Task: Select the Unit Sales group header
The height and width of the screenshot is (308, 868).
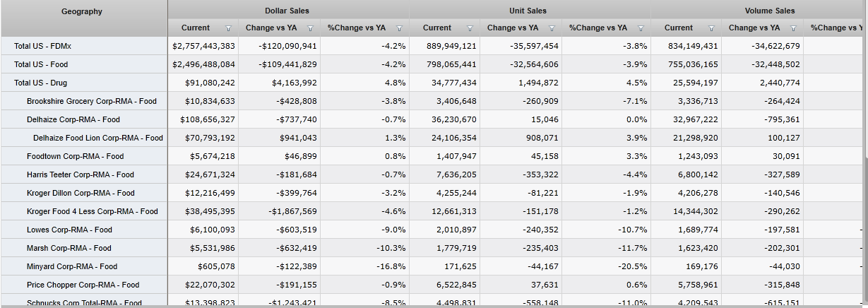Action: pyautogui.click(x=528, y=11)
